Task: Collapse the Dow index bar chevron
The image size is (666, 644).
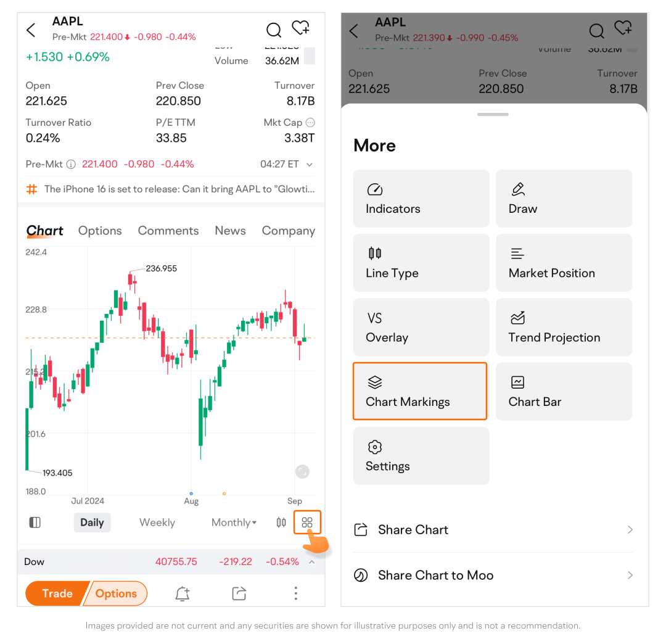Action: pyautogui.click(x=312, y=562)
